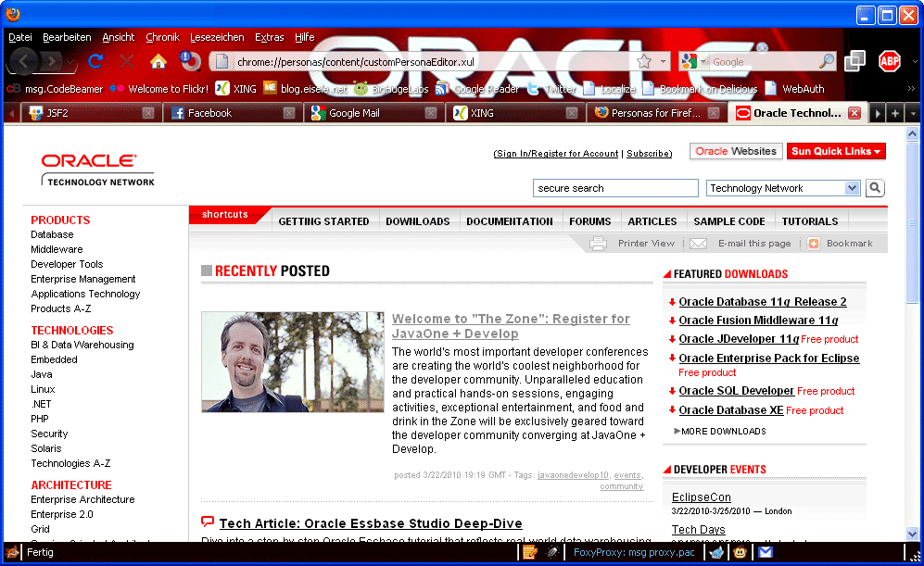
Task: Open the Sun Quick Links dropdown
Action: pos(836,151)
